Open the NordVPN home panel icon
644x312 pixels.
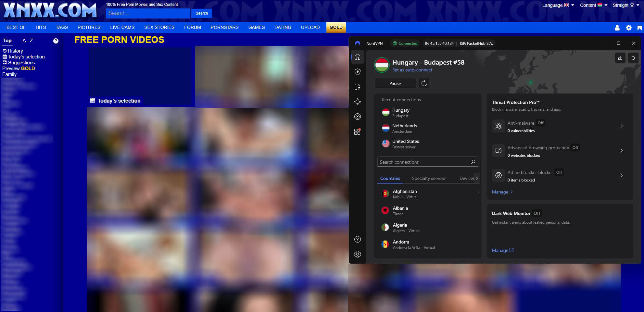pos(358,57)
